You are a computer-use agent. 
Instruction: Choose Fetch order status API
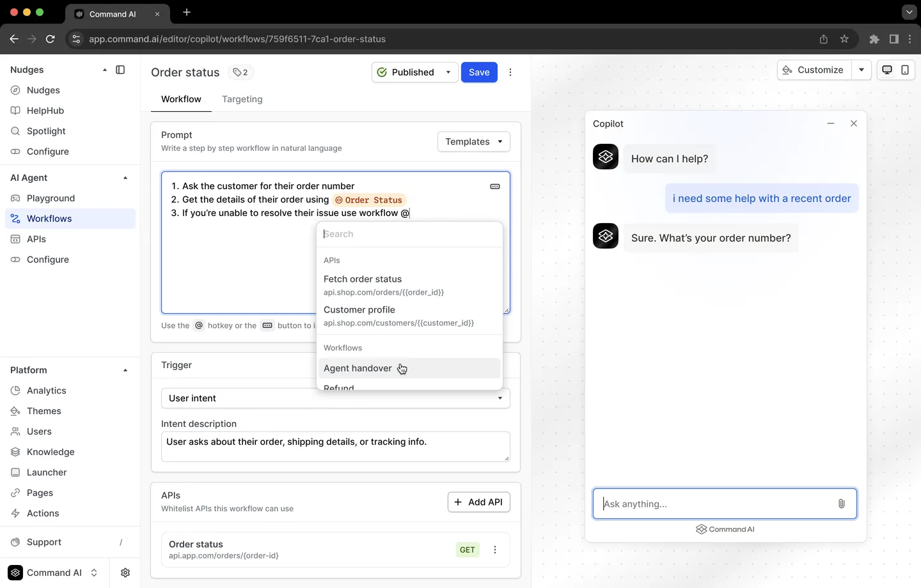[409, 285]
